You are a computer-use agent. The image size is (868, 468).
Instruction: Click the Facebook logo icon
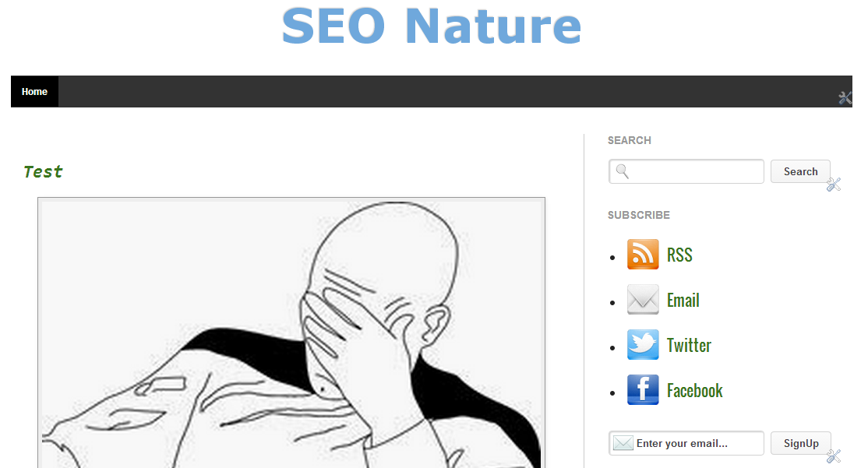pyautogui.click(x=643, y=390)
